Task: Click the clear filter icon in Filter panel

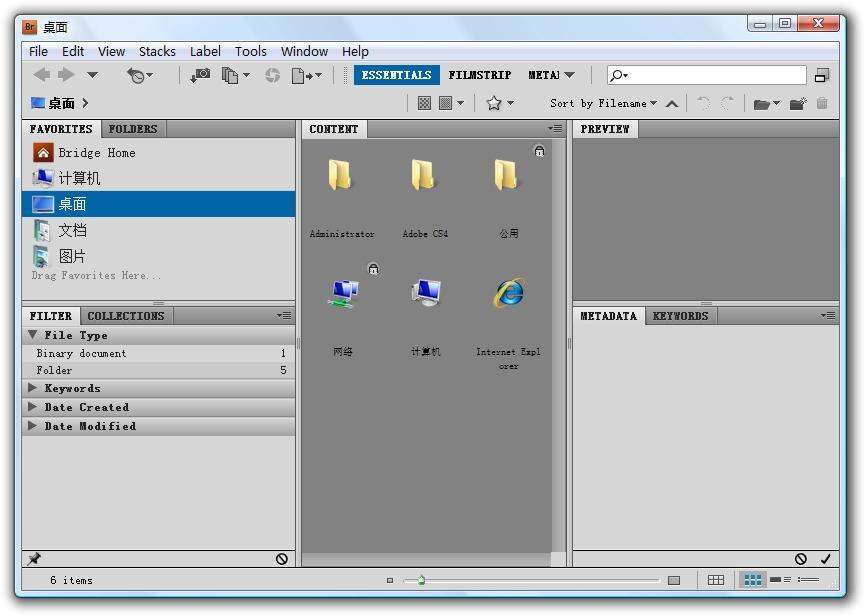Action: (x=282, y=559)
